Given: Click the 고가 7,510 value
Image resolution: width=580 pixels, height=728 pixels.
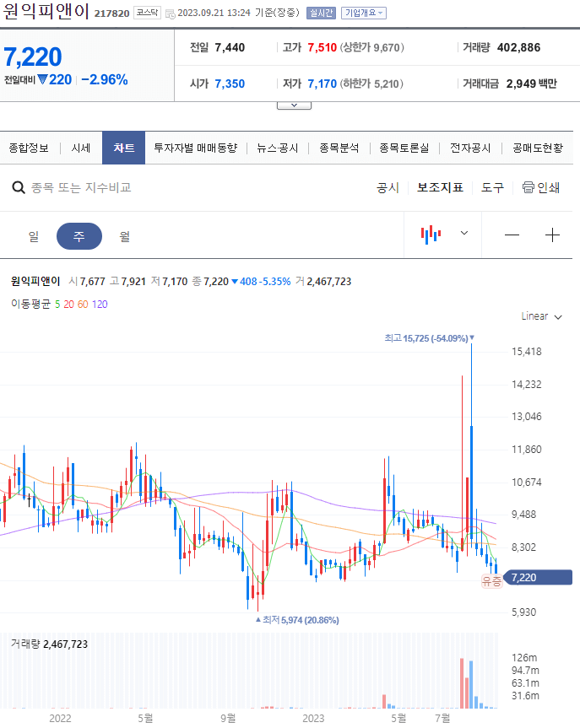Looking at the screenshot, I should [x=322, y=47].
